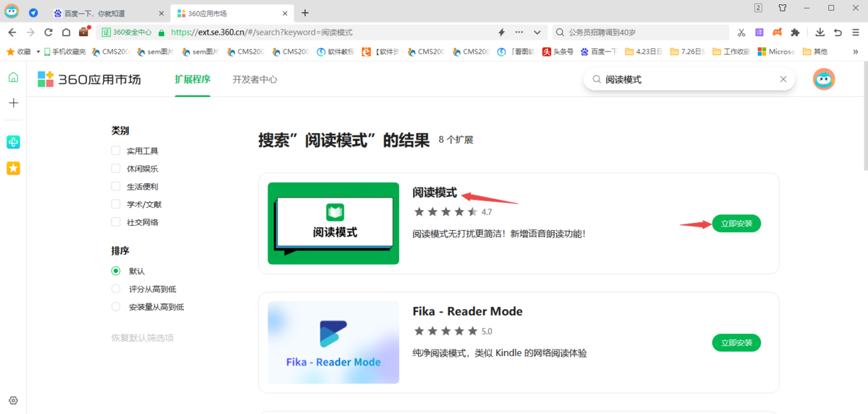The image size is (868, 414).
Task: Open the puzzle-piece extensions manager
Action: pos(796,33)
